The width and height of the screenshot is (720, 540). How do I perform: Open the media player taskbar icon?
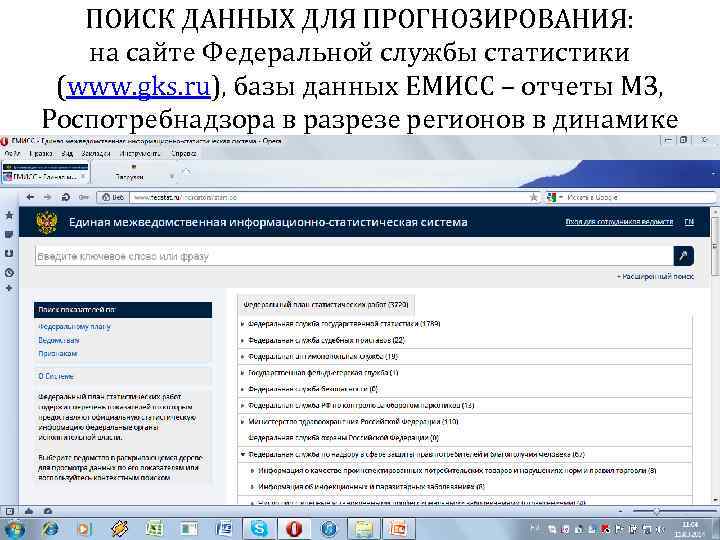point(84,529)
